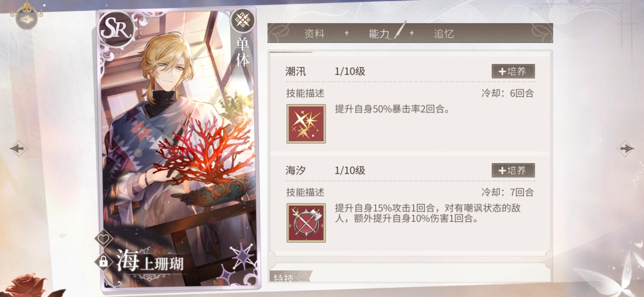Open the 追忆 tab
644x297 pixels.
click(x=444, y=34)
